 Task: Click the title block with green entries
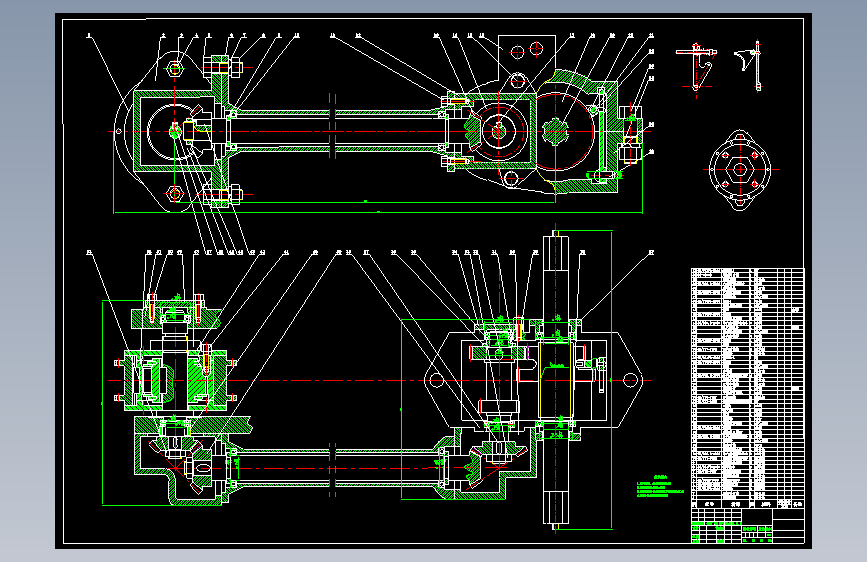coord(748,526)
